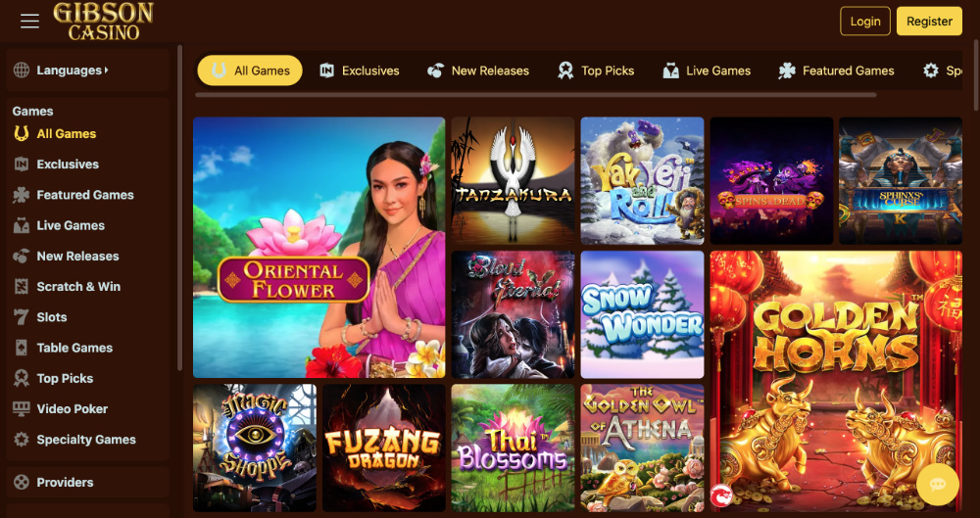980x518 pixels.
Task: Click the Table Games card icon
Action: (x=22, y=348)
